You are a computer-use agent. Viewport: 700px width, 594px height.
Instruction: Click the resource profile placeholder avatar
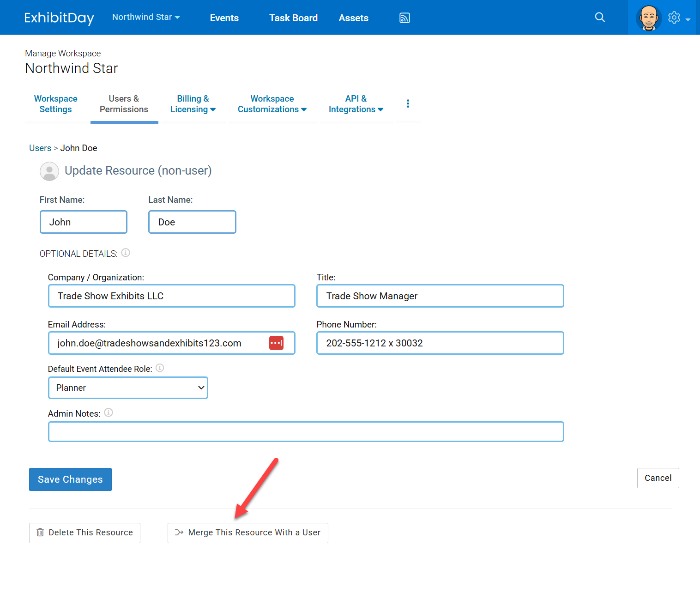click(x=49, y=171)
